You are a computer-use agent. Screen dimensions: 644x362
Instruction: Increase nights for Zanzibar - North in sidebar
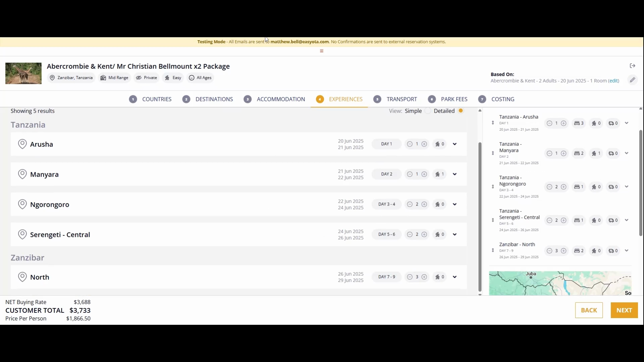click(564, 251)
